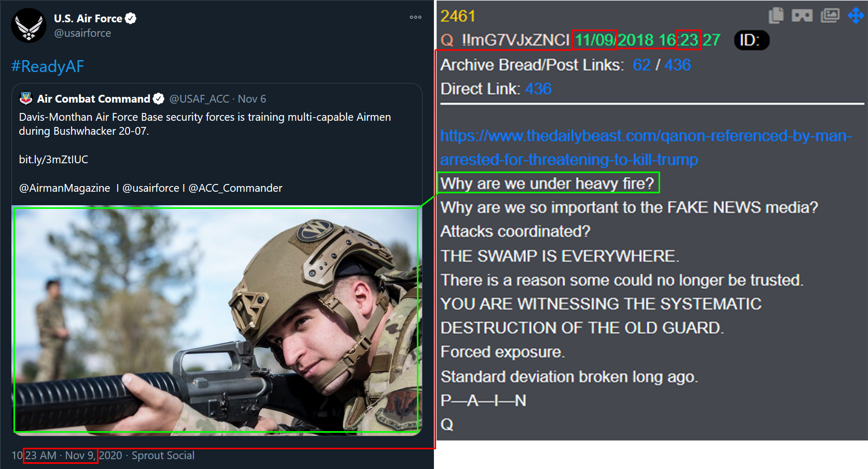Click the U.S. Air Force verified badge
This screenshot has width=868, height=469.
click(131, 19)
